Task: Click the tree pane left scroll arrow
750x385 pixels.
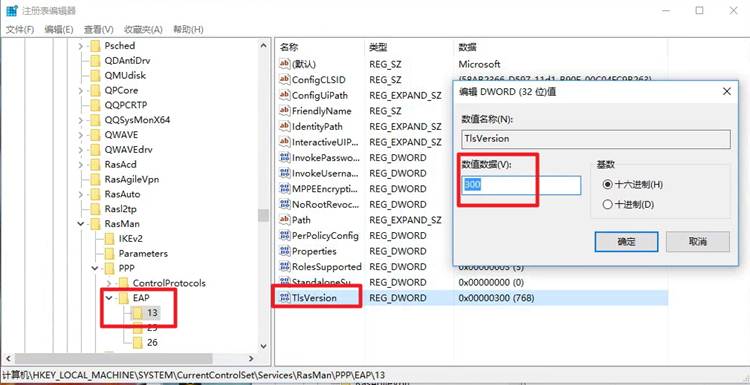Action: pos(8,358)
